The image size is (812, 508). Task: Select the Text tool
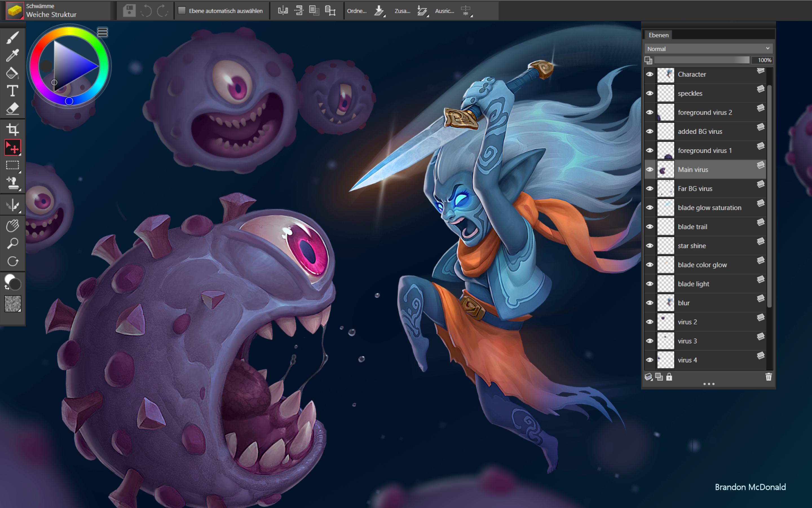pyautogui.click(x=12, y=91)
